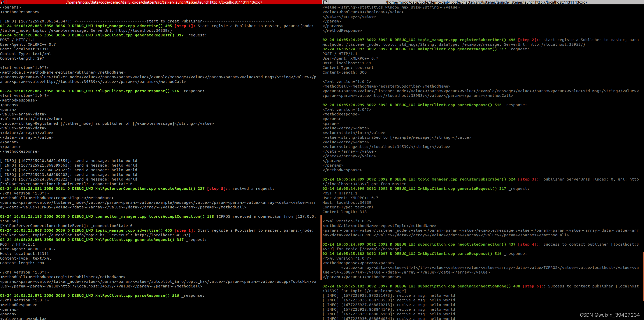Open the listener terminal's group menu icon

coord(325,2)
